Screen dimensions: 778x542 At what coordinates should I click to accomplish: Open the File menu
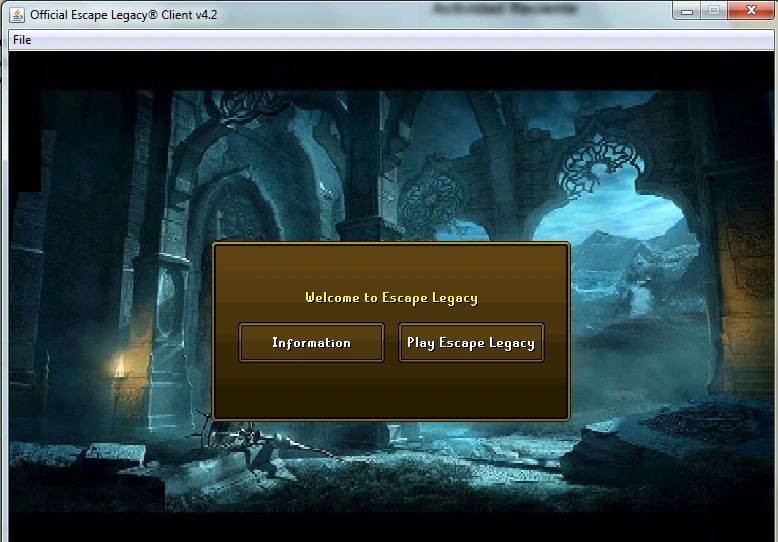tap(22, 40)
